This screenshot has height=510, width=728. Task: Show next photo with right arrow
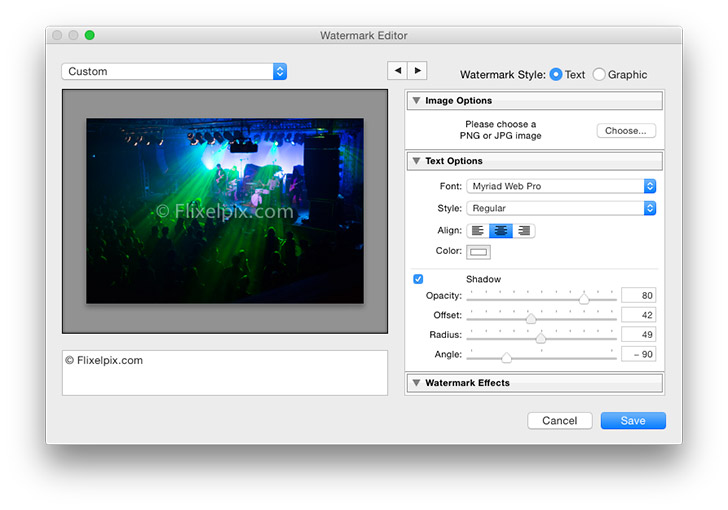point(417,71)
